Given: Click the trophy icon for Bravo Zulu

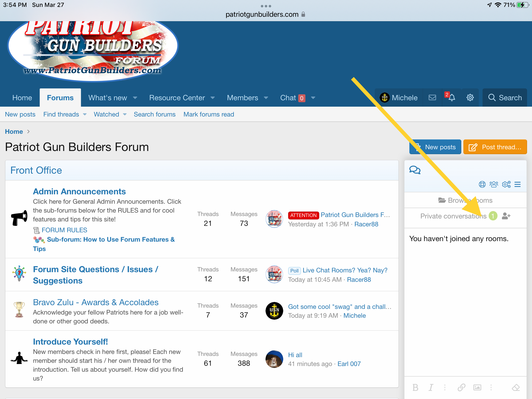Looking at the screenshot, I should tap(19, 309).
